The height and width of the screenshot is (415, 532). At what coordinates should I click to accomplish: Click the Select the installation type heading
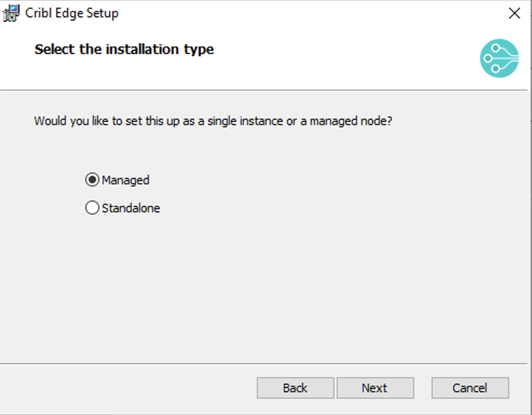tap(124, 49)
